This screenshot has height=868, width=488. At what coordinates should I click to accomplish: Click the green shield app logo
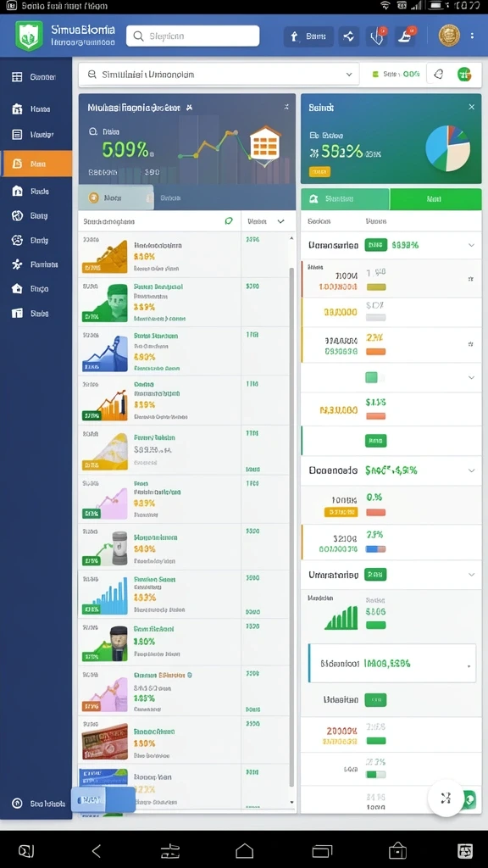(x=29, y=36)
